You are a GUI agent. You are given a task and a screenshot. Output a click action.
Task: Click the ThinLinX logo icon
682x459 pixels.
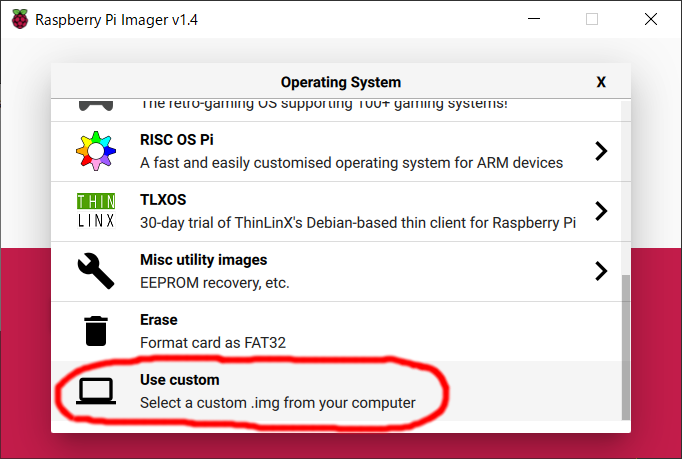coord(96,211)
